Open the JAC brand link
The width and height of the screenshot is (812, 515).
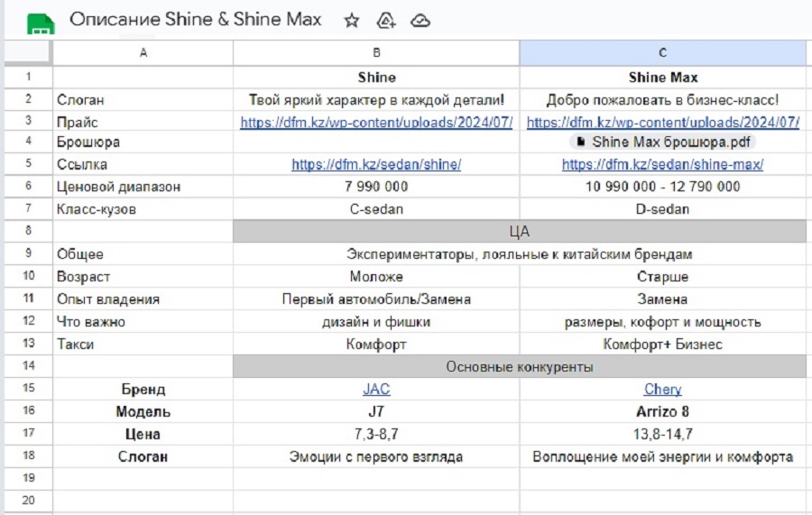(376, 390)
